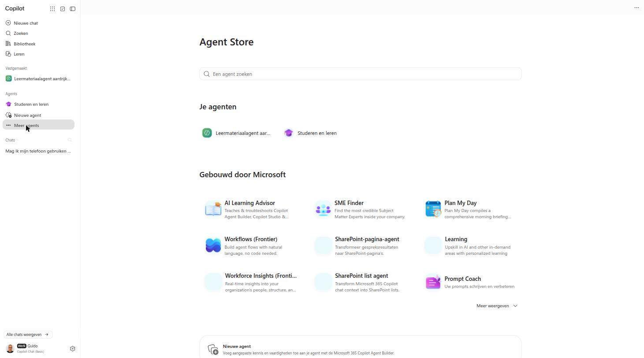The width and height of the screenshot is (644, 358).
Task: Collapse the sidebar panel toggle icon
Action: pyautogui.click(x=73, y=9)
